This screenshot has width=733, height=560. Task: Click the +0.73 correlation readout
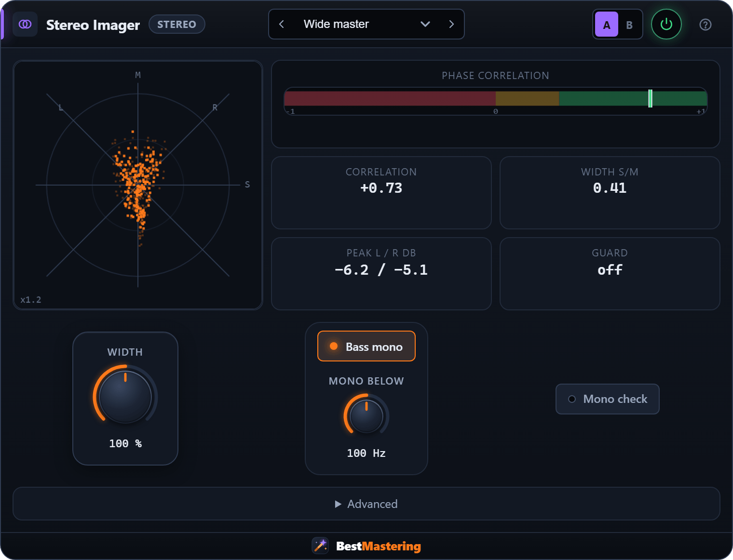point(381,188)
